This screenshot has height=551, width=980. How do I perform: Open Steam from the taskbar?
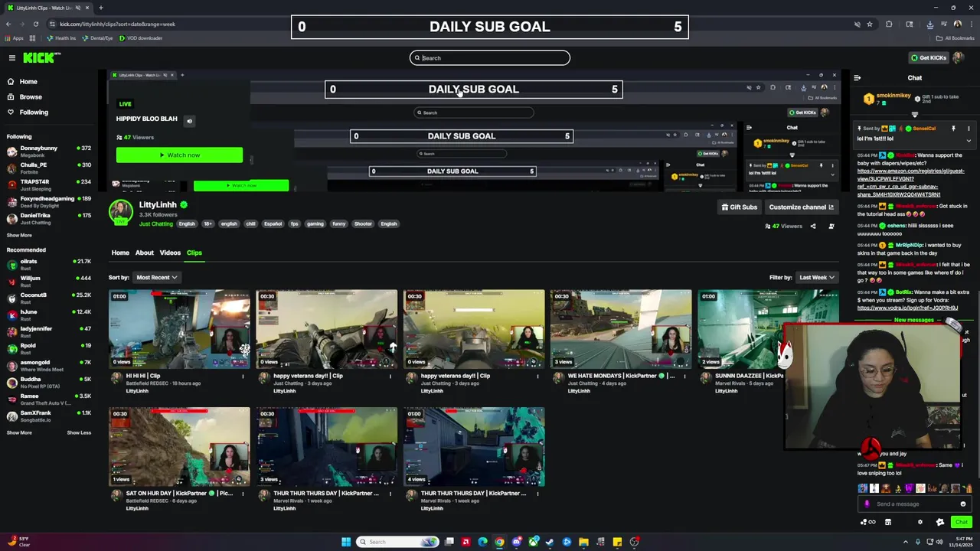[x=550, y=542]
